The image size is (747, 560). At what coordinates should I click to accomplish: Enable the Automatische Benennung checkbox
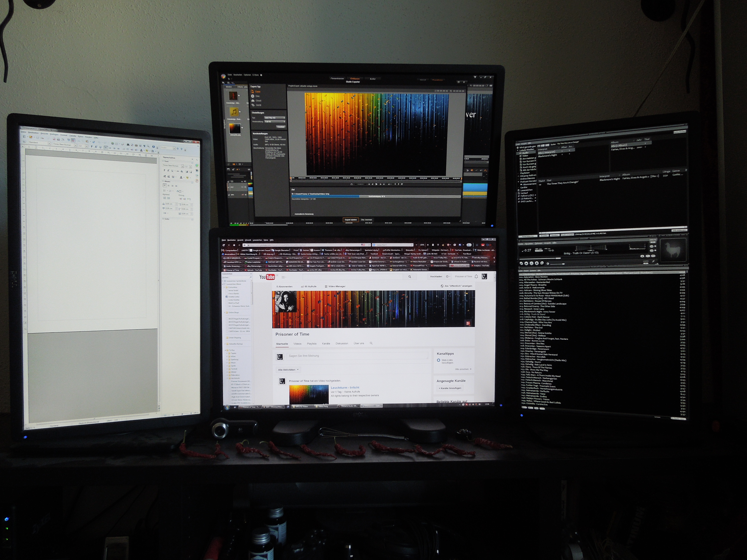(x=293, y=214)
